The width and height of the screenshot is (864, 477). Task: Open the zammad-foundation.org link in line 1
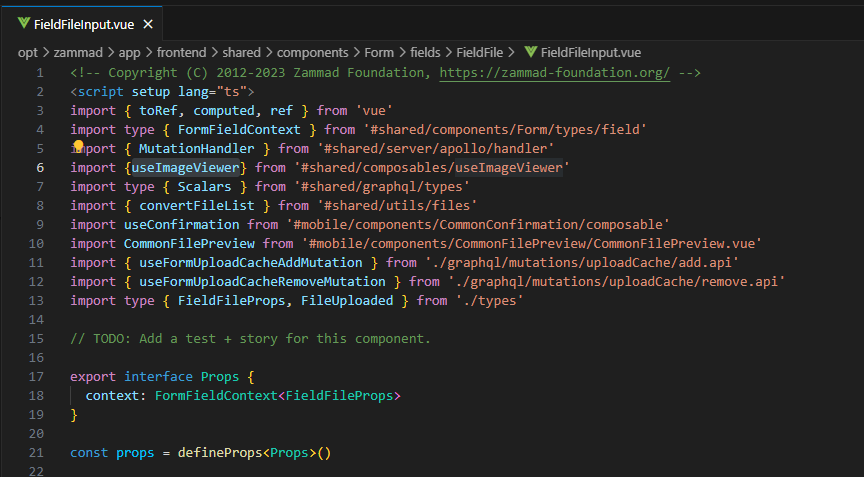[554, 73]
